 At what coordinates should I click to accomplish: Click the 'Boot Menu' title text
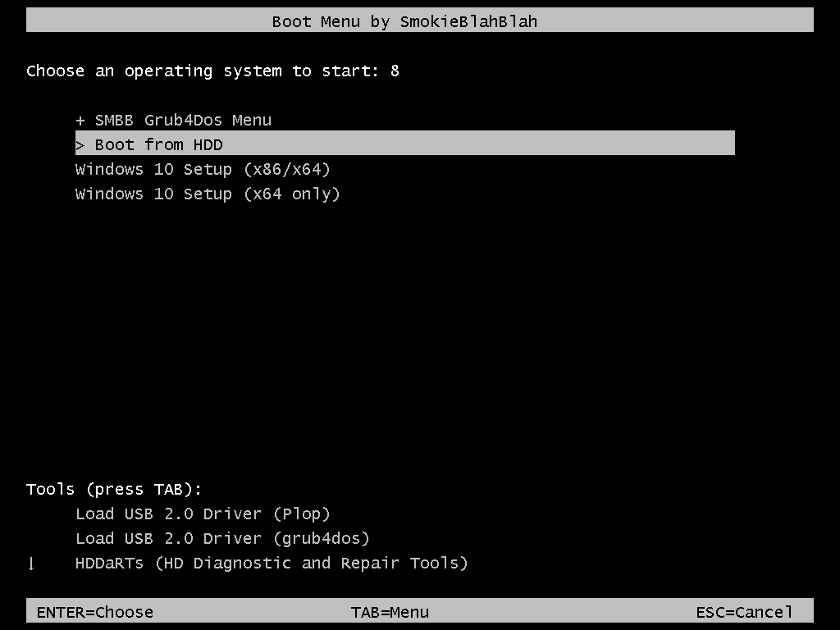click(x=316, y=21)
